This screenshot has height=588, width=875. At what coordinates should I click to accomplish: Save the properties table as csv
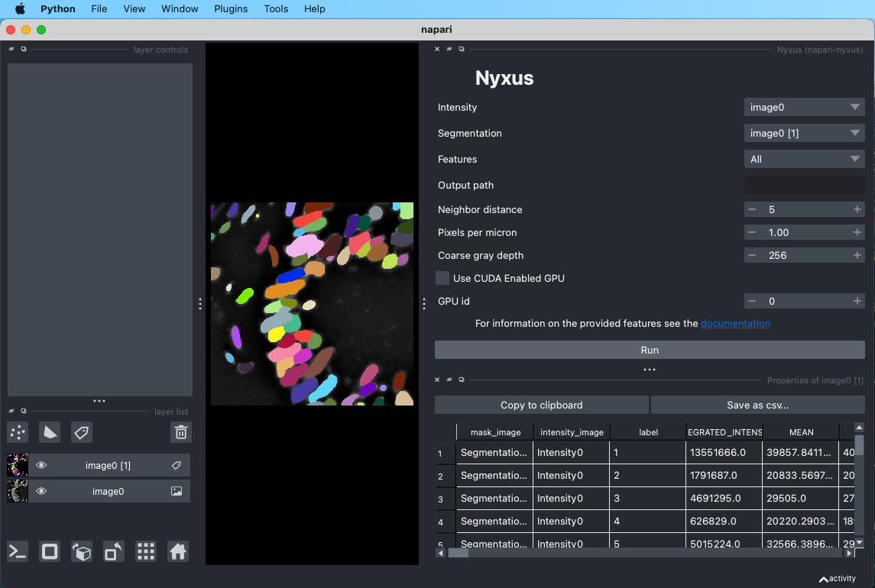pos(758,405)
